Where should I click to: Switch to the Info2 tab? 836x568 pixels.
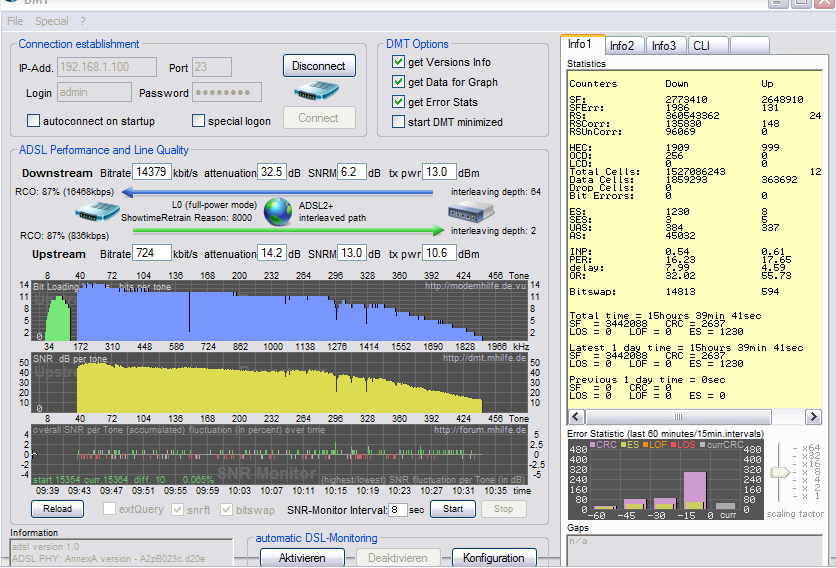point(622,46)
